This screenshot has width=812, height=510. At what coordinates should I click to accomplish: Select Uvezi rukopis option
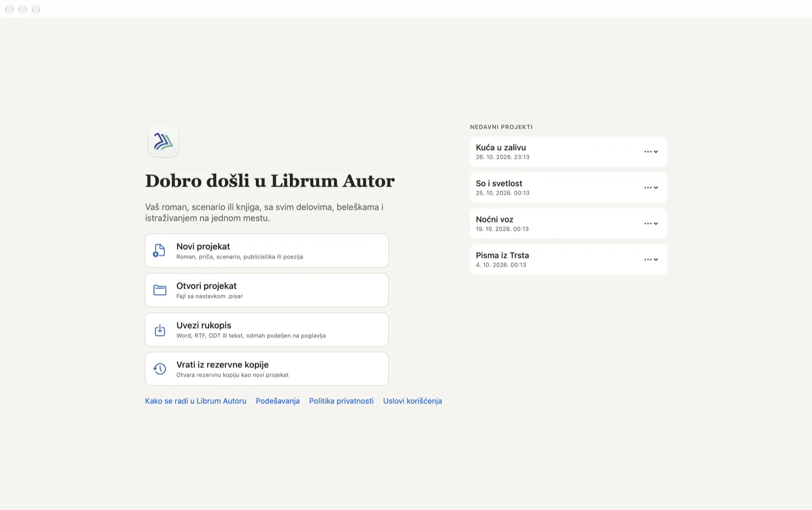[x=267, y=330]
